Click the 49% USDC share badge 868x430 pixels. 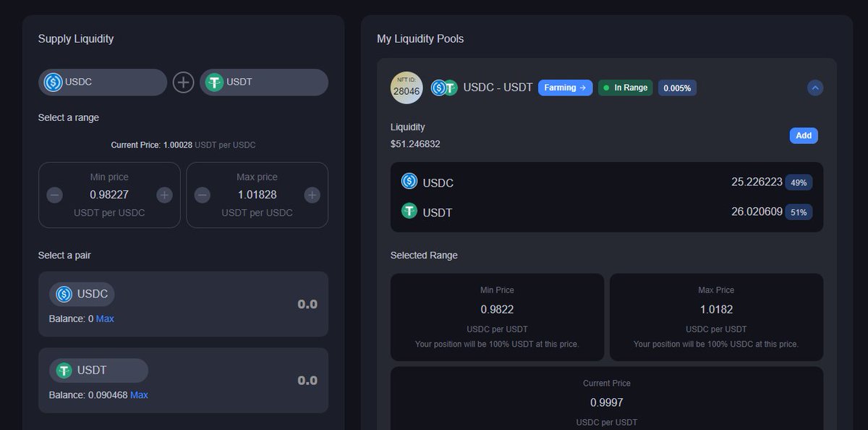click(x=799, y=182)
